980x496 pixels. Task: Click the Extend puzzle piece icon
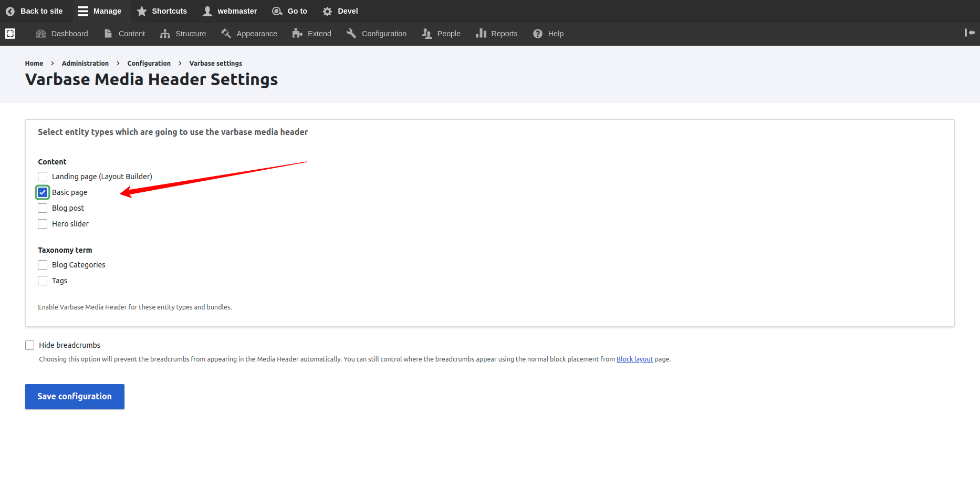(297, 34)
